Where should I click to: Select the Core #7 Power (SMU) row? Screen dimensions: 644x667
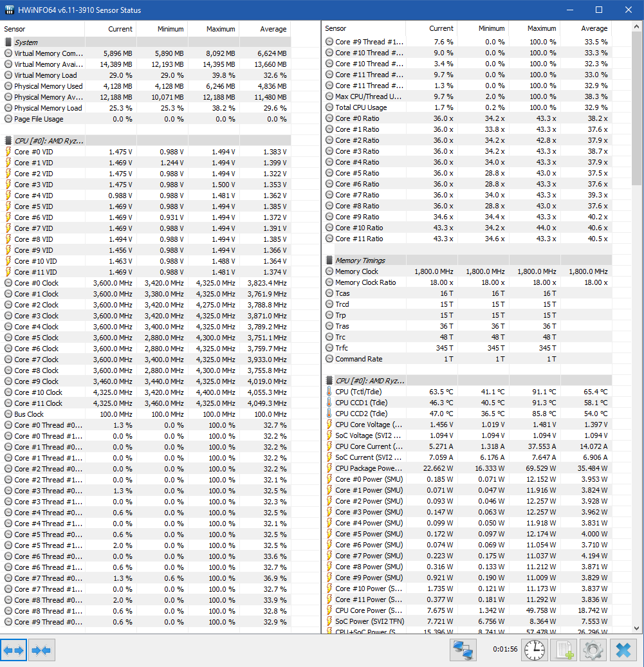(467, 556)
